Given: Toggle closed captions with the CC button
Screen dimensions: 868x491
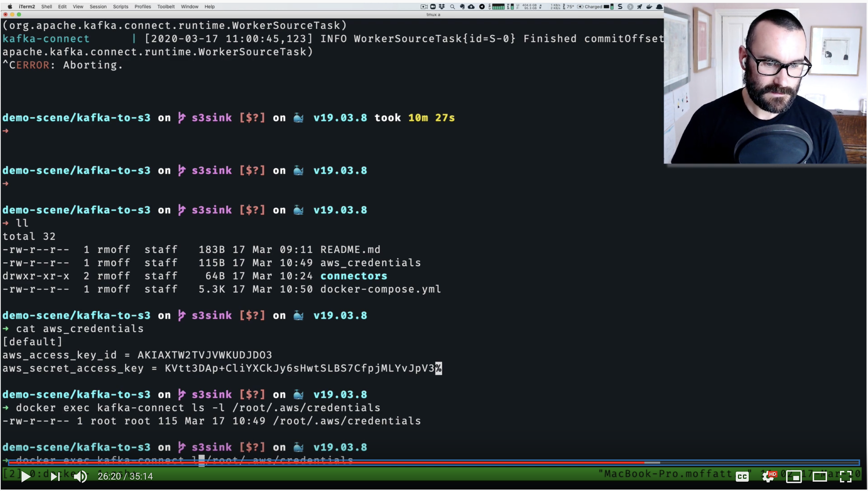Looking at the screenshot, I should [x=742, y=476].
